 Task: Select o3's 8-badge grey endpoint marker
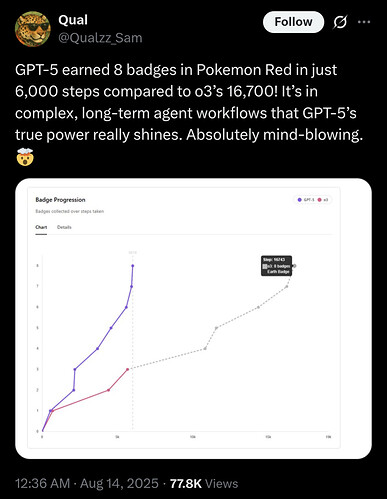point(294,266)
